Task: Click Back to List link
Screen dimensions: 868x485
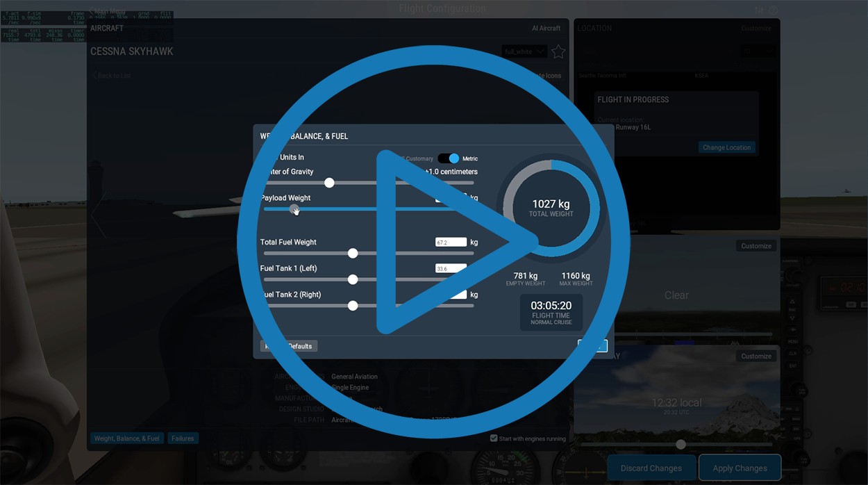Action: coord(112,75)
